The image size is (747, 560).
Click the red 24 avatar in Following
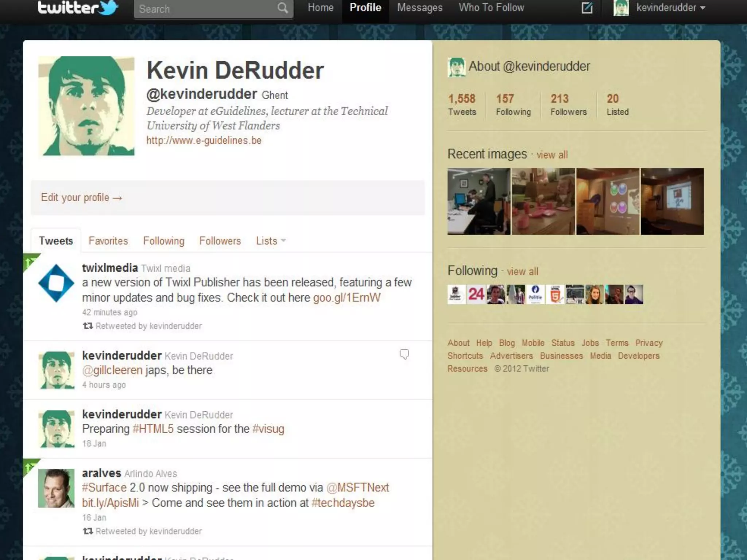tap(476, 294)
